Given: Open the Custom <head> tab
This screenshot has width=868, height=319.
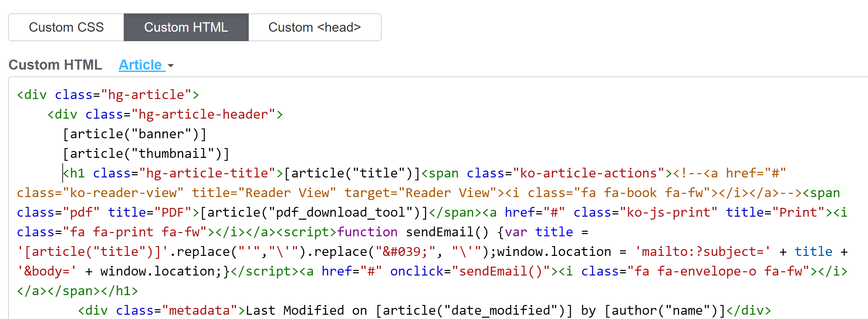Looking at the screenshot, I should [315, 27].
